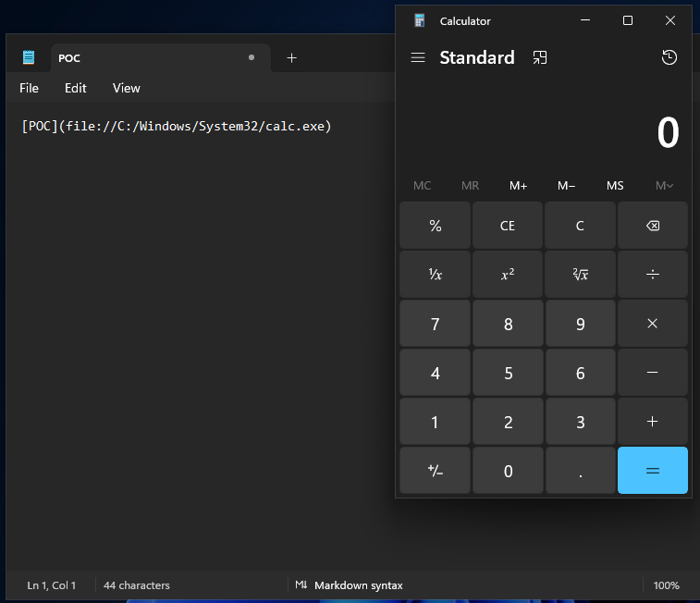Viewport: 700px width, 603px height.
Task: Click digit 2 on Calculator keypad
Action: 508,422
